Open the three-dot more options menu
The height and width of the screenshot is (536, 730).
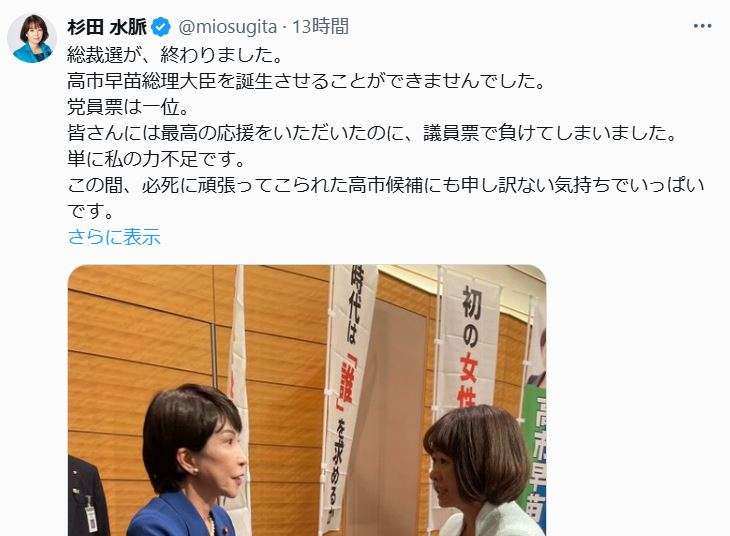click(x=702, y=26)
